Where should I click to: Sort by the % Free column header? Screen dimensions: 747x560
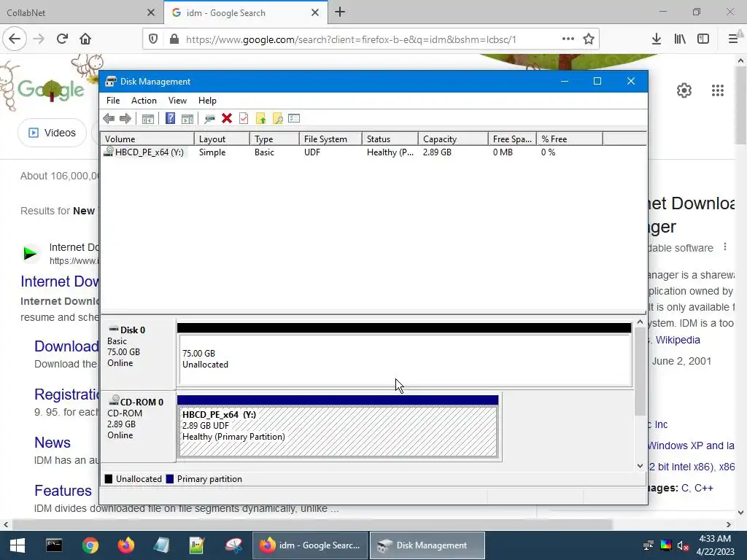[569, 139]
